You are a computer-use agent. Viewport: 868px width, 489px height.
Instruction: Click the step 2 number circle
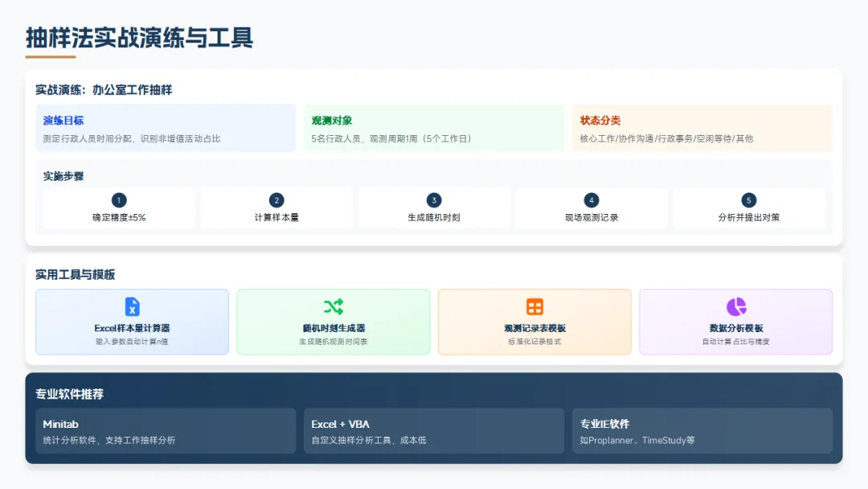[x=276, y=200]
